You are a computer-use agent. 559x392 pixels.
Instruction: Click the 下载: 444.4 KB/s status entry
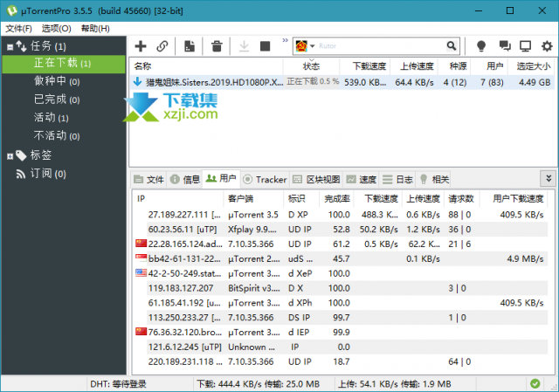tap(259, 384)
